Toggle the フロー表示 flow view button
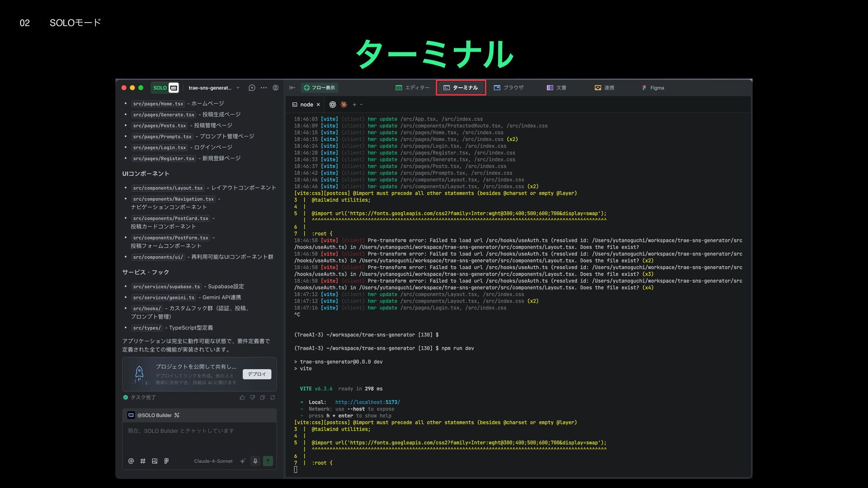The height and width of the screenshot is (488, 868). 320,88
